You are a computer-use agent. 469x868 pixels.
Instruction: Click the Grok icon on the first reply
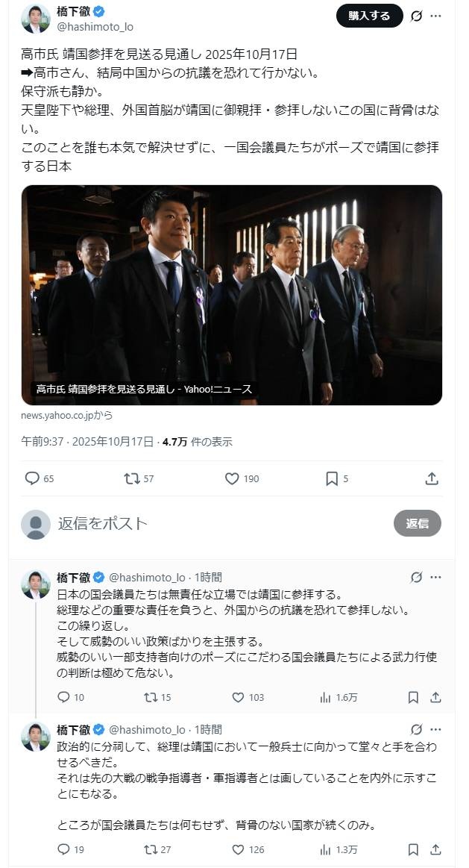pyautogui.click(x=417, y=577)
